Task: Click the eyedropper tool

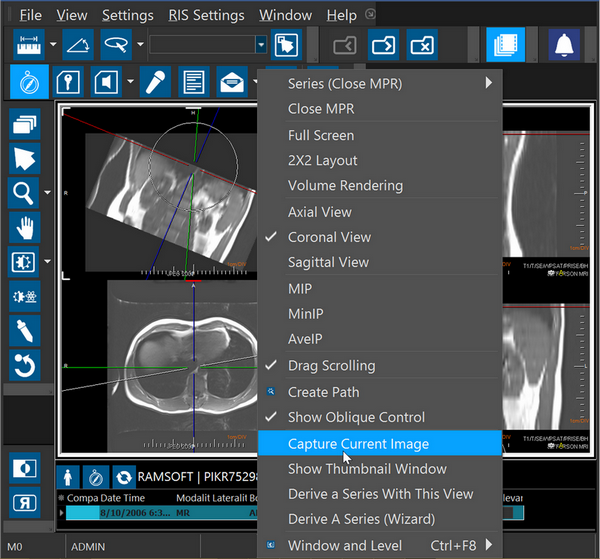Action: click(24, 330)
